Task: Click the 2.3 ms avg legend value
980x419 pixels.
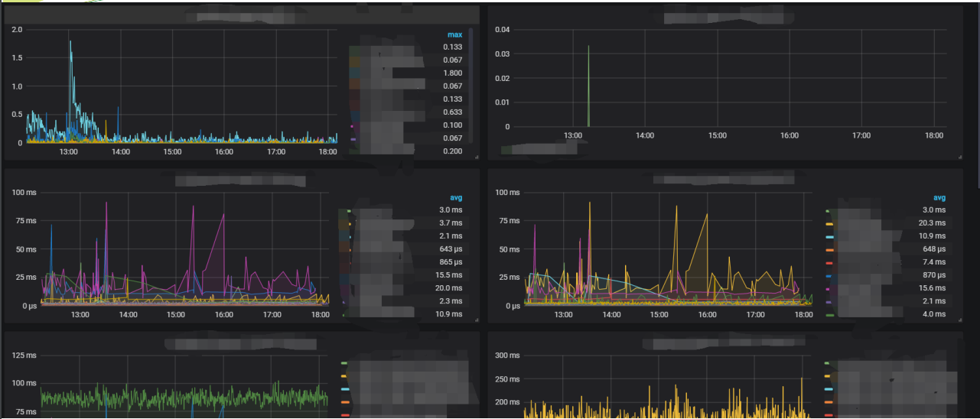Action: pyautogui.click(x=451, y=301)
